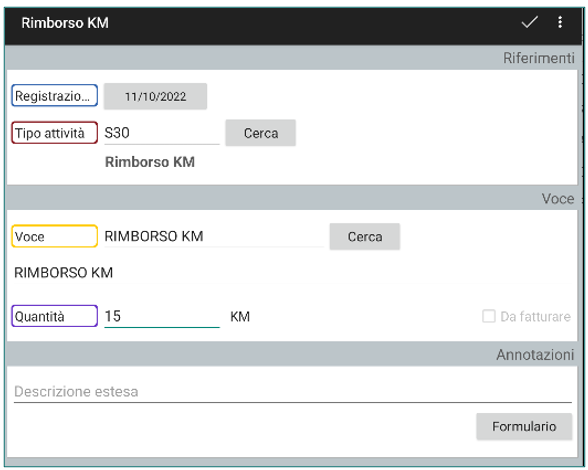Click the Rimborso KM title bar text
588x470 pixels.
pyautogui.click(x=65, y=23)
